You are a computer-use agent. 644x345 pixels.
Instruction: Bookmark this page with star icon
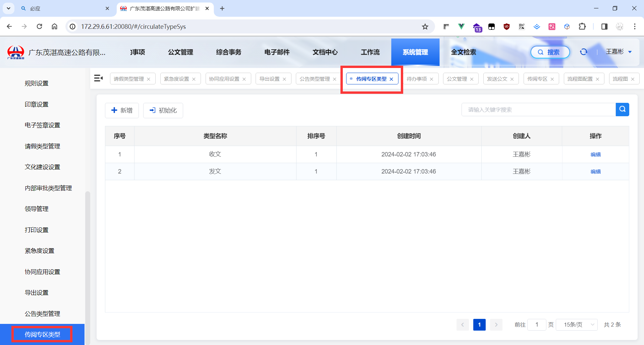[x=425, y=26]
